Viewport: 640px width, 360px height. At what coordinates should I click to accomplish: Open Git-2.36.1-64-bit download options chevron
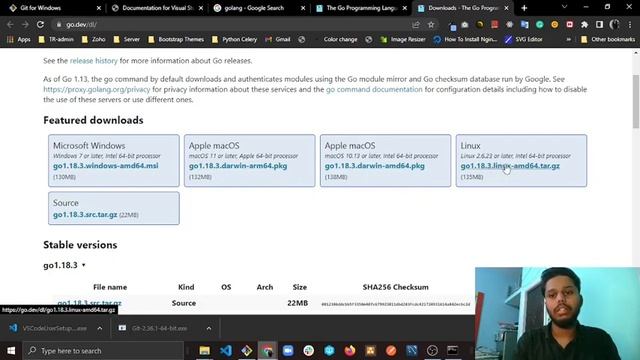pyautogui.click(x=209, y=328)
